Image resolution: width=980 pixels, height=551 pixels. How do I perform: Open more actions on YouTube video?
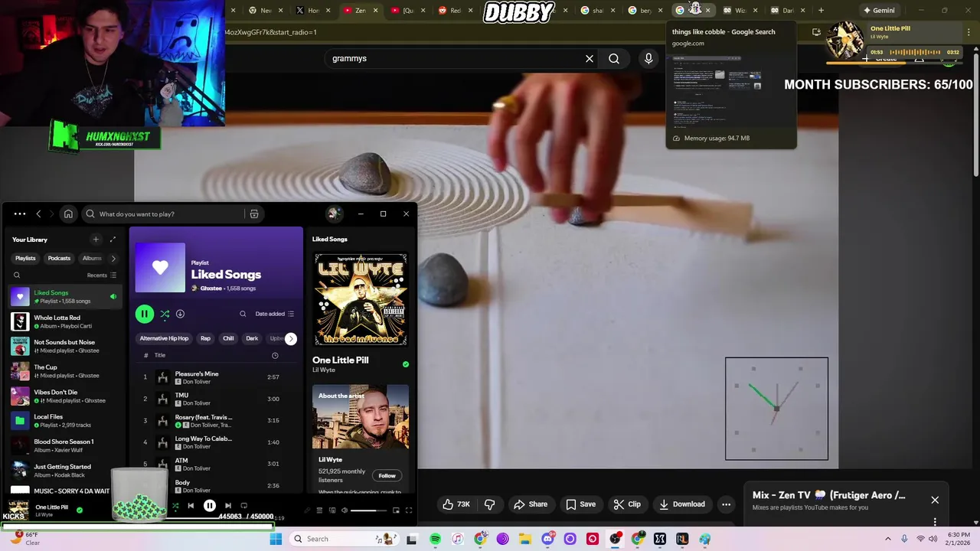(x=726, y=504)
